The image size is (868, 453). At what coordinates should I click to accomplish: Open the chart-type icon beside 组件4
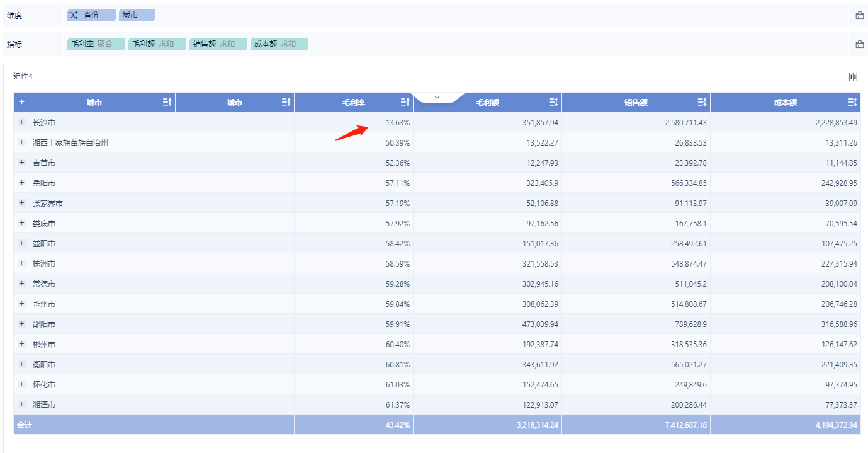click(853, 77)
